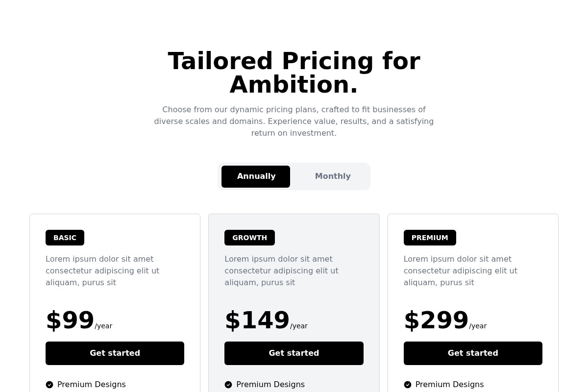The height and width of the screenshot is (392, 588).
Task: Click the Lorem ipsum description in the Premium card
Action: coord(461,270)
